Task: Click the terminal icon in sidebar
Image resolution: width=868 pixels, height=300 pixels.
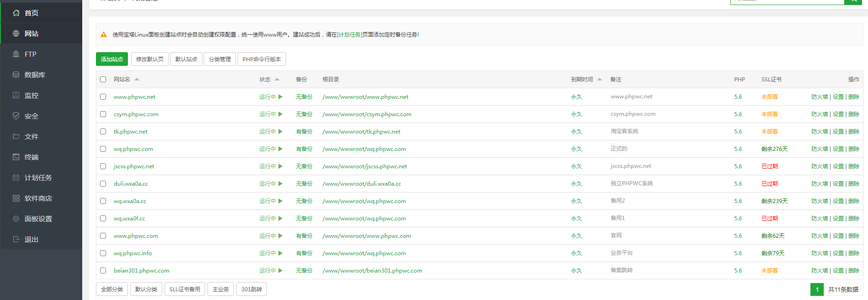Action: 16,157
